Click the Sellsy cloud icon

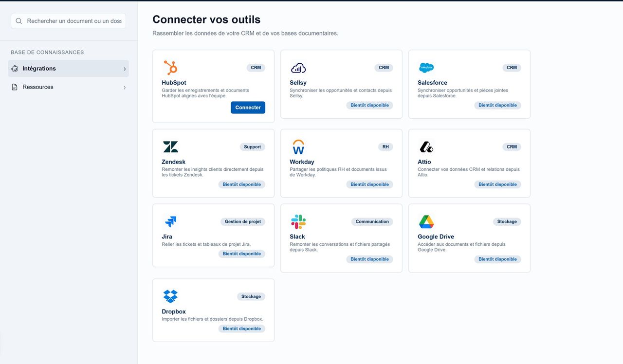(298, 68)
